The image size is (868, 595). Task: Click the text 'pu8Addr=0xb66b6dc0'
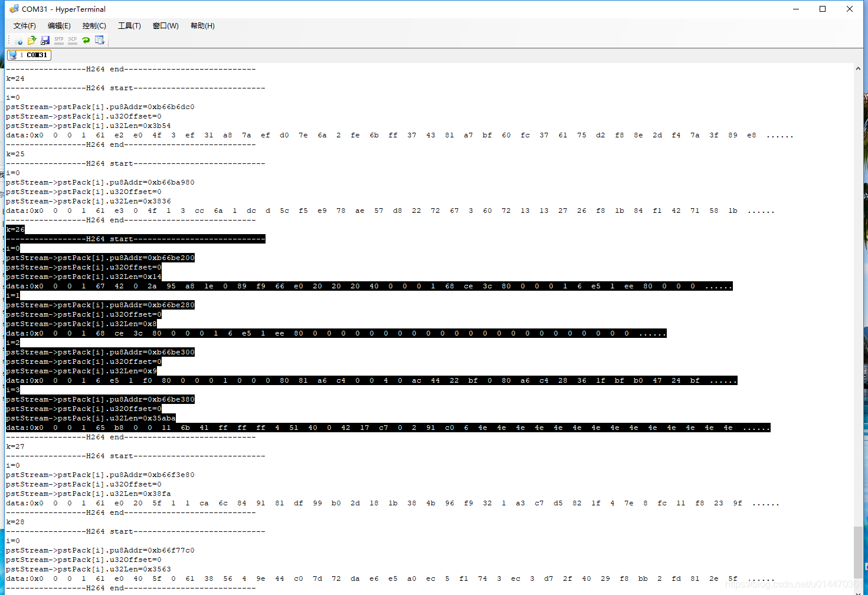[x=152, y=107]
